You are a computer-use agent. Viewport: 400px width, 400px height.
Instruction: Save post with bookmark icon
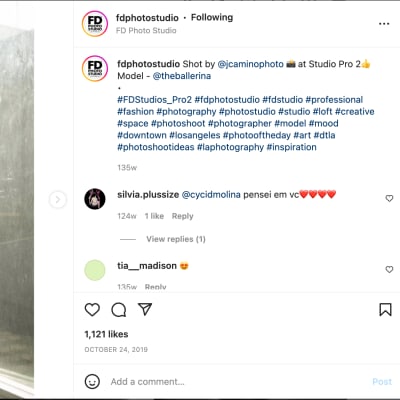(385, 310)
